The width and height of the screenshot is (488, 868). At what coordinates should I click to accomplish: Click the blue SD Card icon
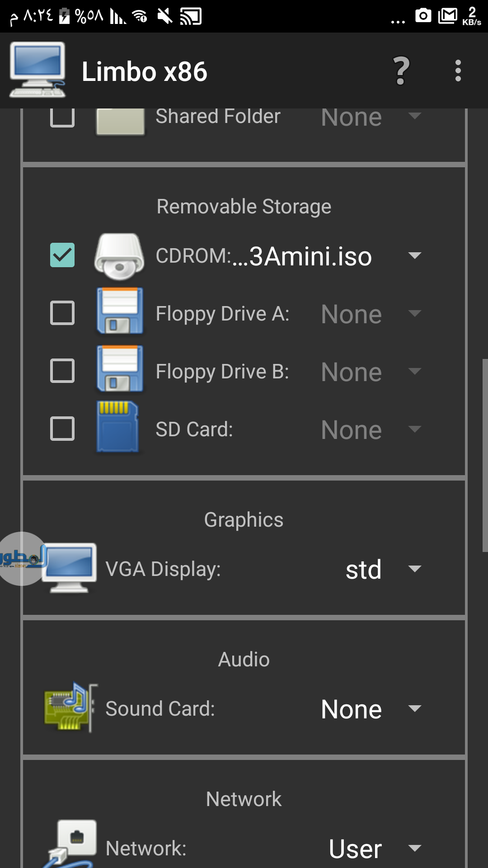click(x=118, y=427)
